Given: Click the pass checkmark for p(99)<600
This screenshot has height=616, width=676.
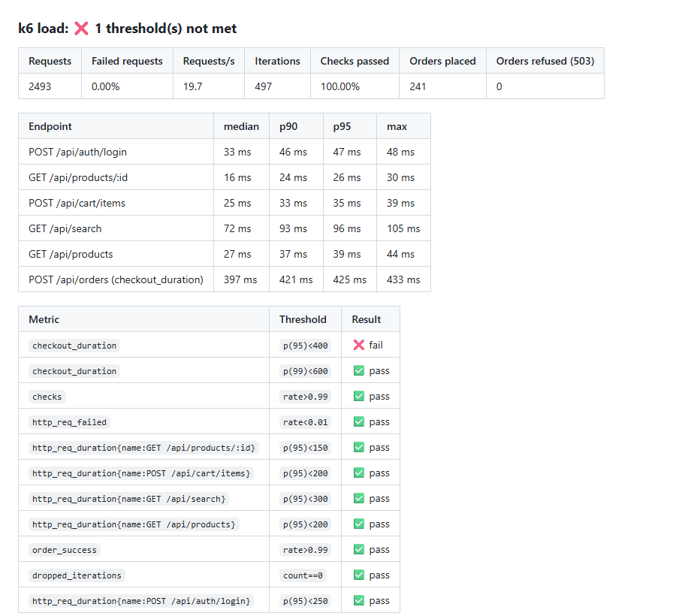Looking at the screenshot, I should tap(359, 370).
